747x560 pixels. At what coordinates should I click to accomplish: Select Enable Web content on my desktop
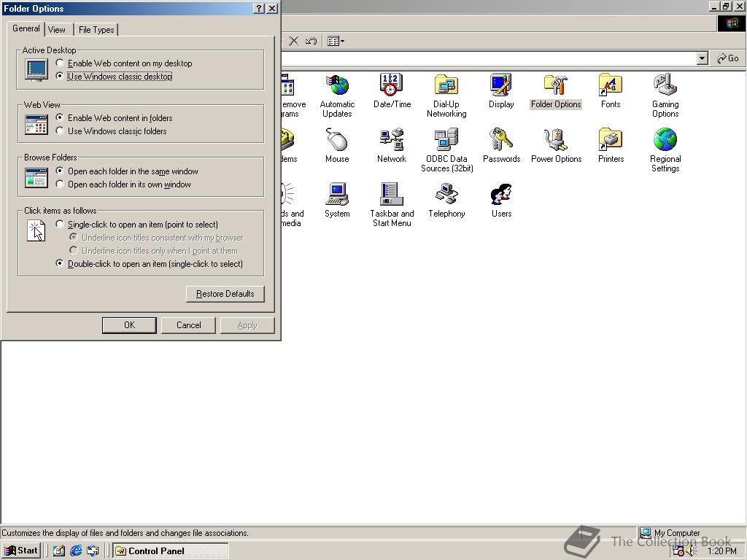tap(124, 63)
